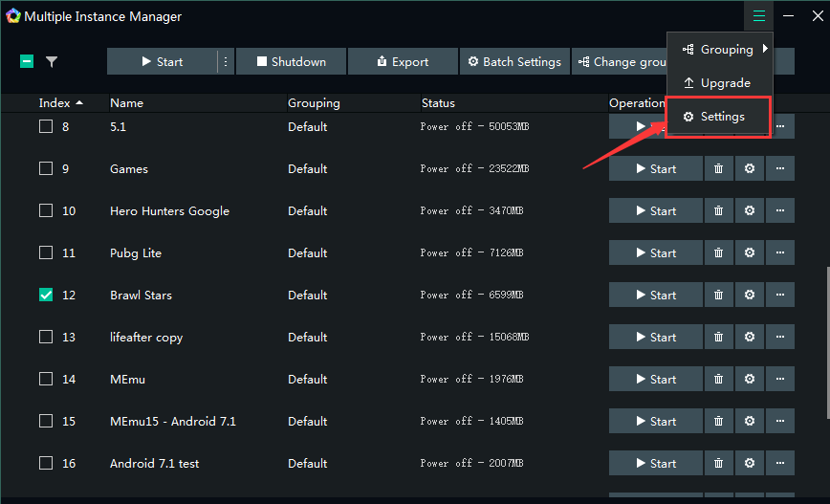The height and width of the screenshot is (504, 830).
Task: Choose Upgrade in the dropdown menu
Action: pos(719,83)
